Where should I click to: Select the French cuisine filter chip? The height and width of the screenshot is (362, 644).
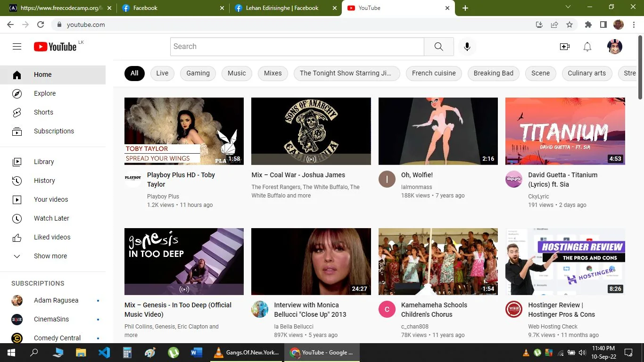(434, 73)
